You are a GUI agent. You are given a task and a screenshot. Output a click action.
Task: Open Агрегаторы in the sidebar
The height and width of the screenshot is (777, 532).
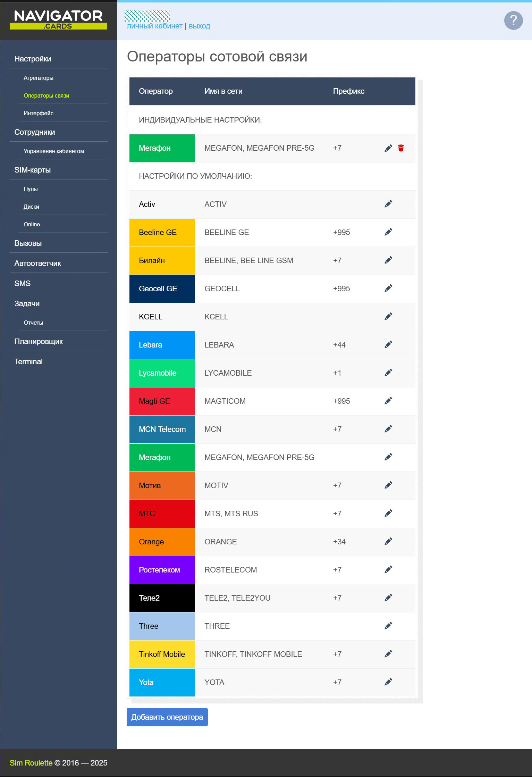click(x=39, y=78)
